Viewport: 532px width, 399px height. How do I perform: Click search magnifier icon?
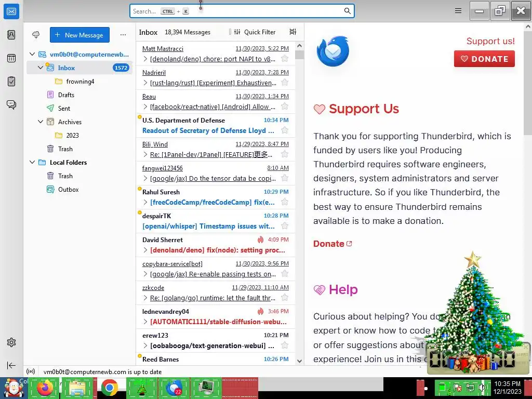pos(348,11)
